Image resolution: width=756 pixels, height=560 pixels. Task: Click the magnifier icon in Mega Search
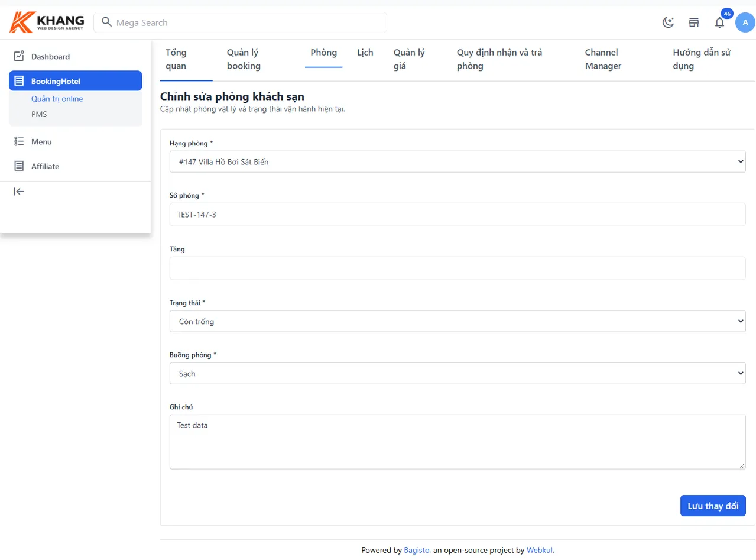pos(106,22)
